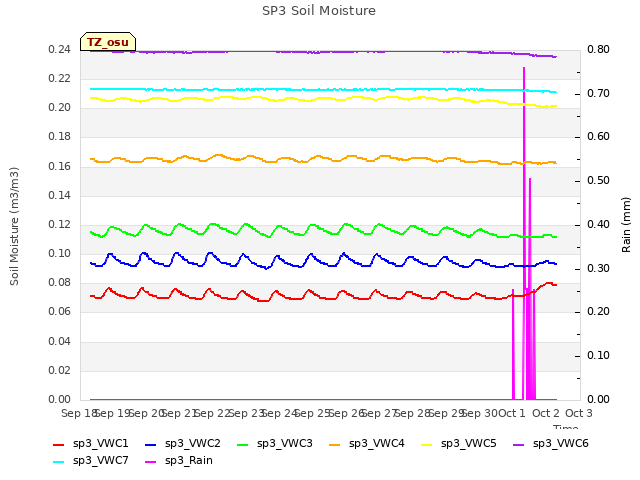Click the orange sp3_VWC4 legend color marker
The image size is (640, 480).
335,444
